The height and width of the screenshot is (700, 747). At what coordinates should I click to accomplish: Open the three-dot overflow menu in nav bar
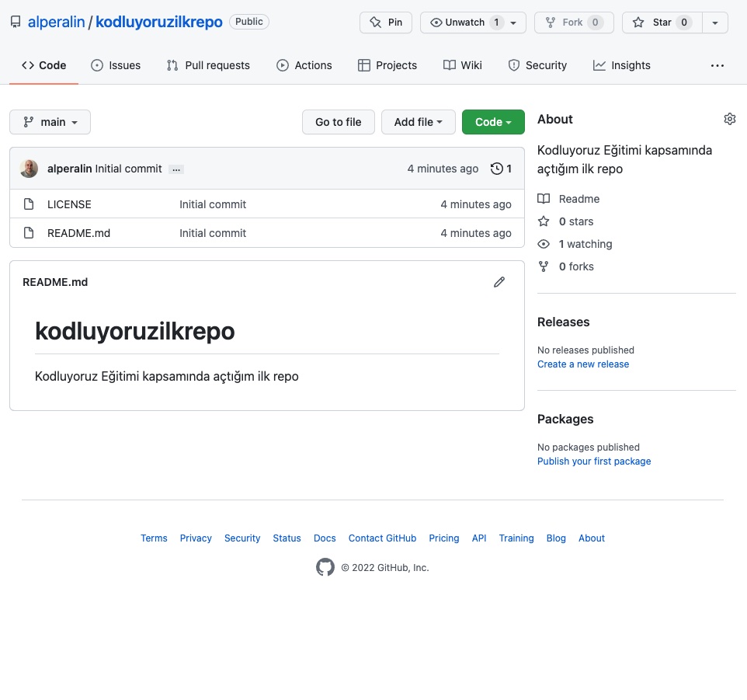[717, 66]
